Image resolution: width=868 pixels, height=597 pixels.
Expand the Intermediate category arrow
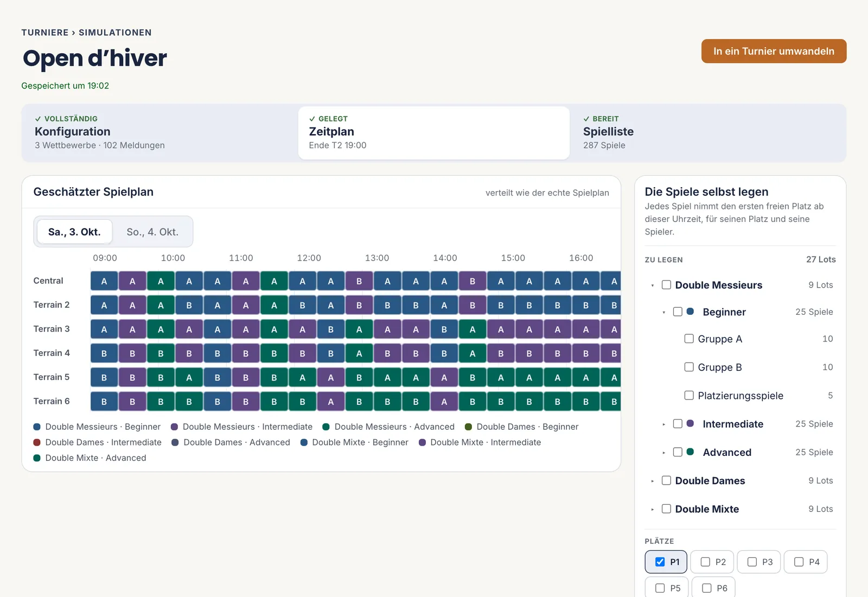point(664,424)
